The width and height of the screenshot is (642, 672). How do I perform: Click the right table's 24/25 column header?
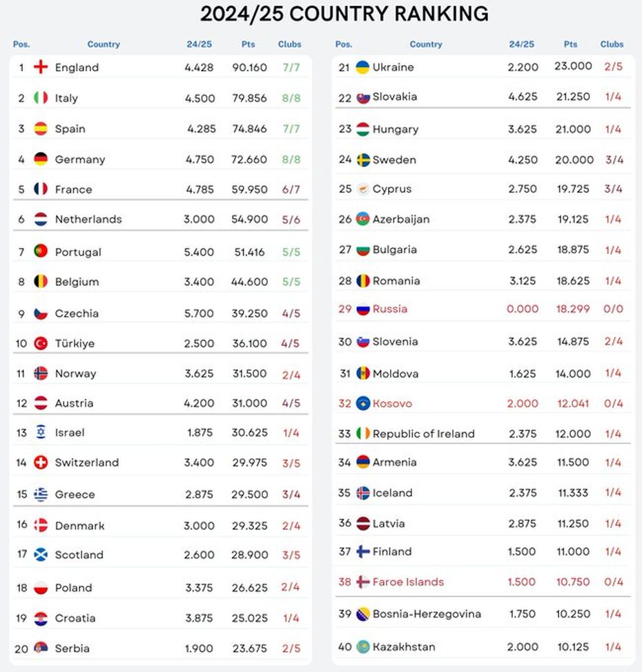[x=521, y=44]
